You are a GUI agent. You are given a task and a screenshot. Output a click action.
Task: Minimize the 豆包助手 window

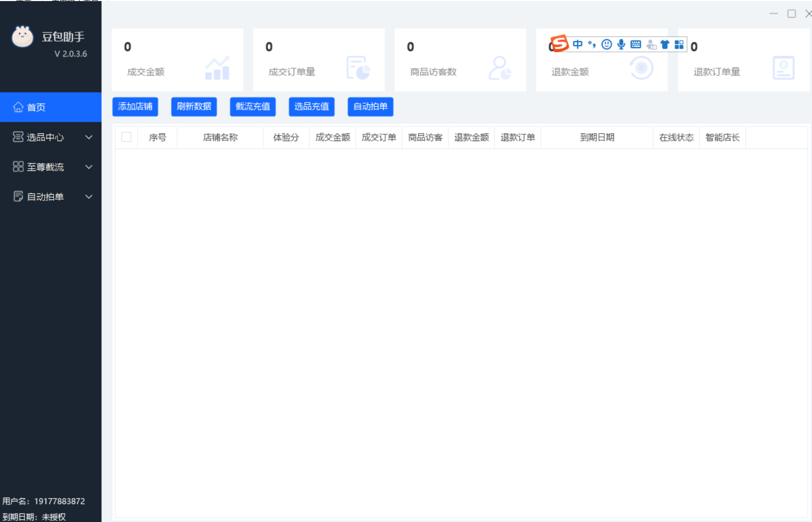click(774, 13)
